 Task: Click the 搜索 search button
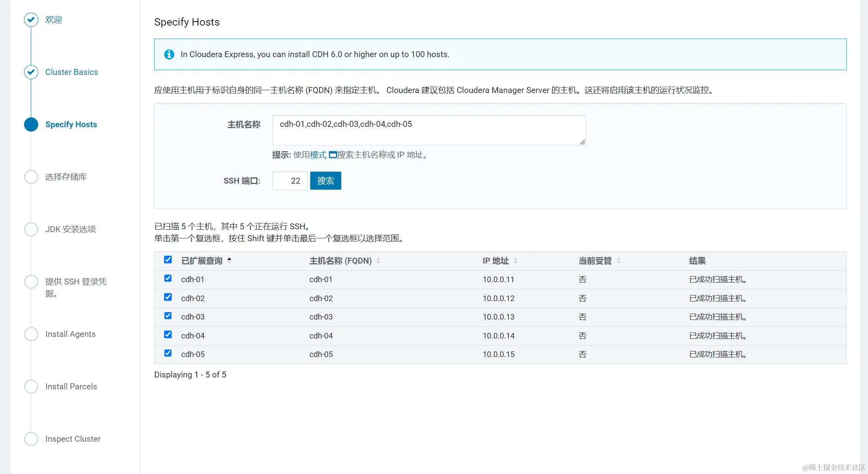coord(326,181)
